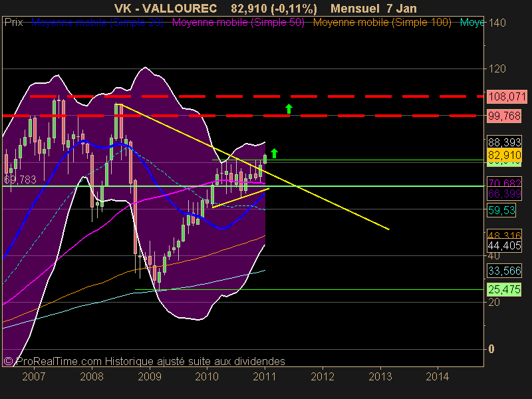Click the 2009 year label on the time axis
532x399 pixels.
pyautogui.click(x=150, y=376)
